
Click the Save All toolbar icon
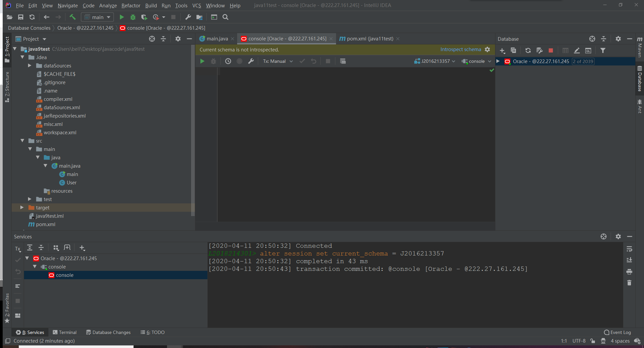click(x=21, y=17)
